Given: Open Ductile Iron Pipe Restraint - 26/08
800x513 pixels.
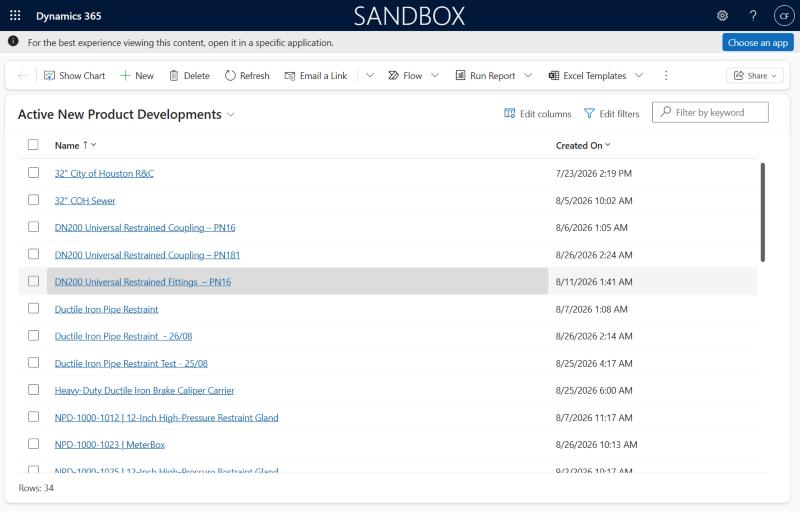Looking at the screenshot, I should pyautogui.click(x=123, y=336).
